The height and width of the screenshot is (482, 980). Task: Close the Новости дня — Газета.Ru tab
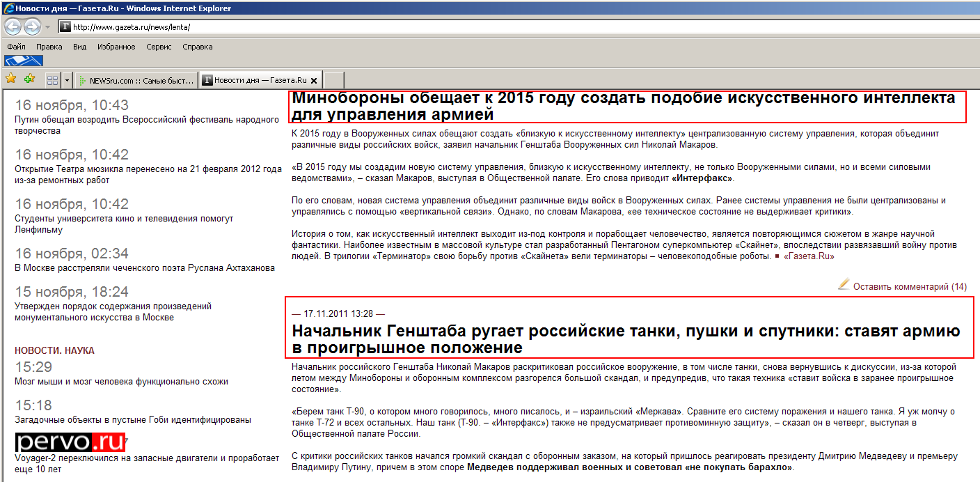(314, 80)
